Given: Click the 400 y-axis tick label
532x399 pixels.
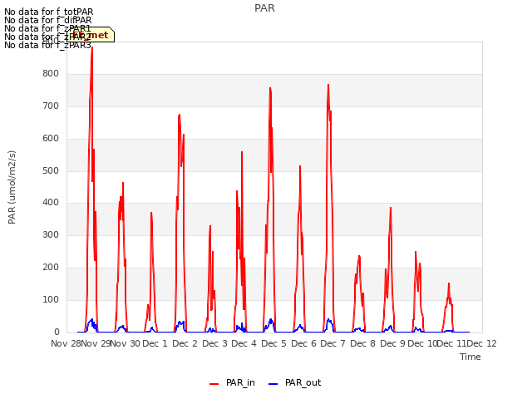Looking at the screenshot, I should click(51, 203).
